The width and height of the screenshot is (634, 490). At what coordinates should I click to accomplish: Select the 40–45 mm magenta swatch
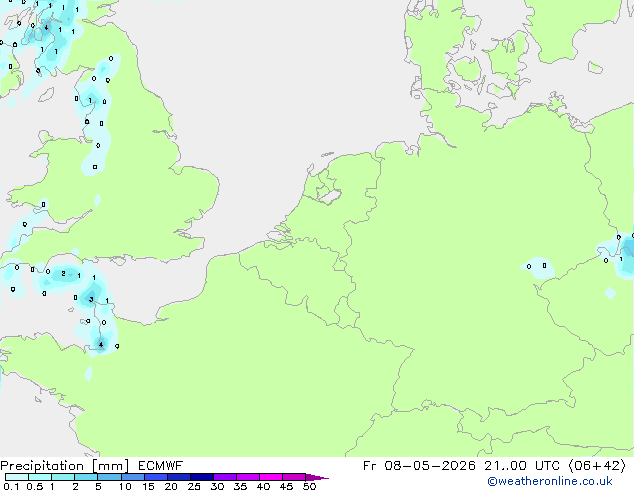pos(271,477)
